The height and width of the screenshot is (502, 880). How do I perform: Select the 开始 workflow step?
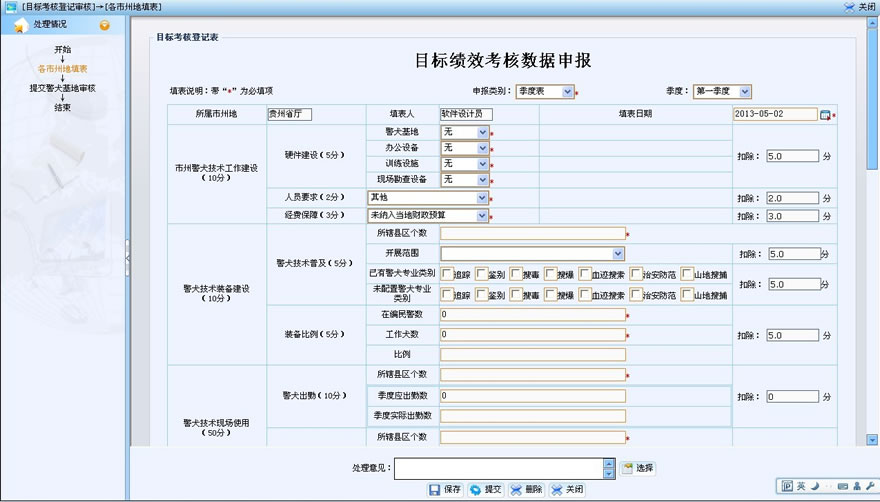pyautogui.click(x=62, y=49)
